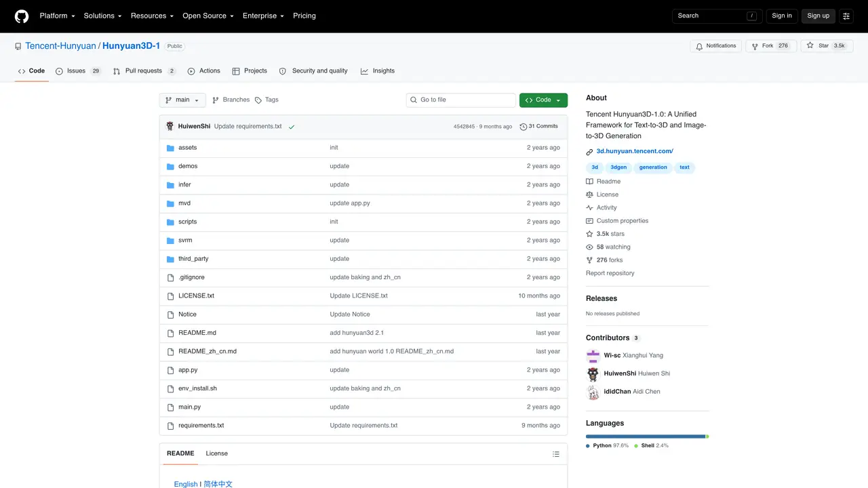The image size is (868, 488).
Task: Open the 3d.hunyuan.tencent.com link
Action: [635, 151]
